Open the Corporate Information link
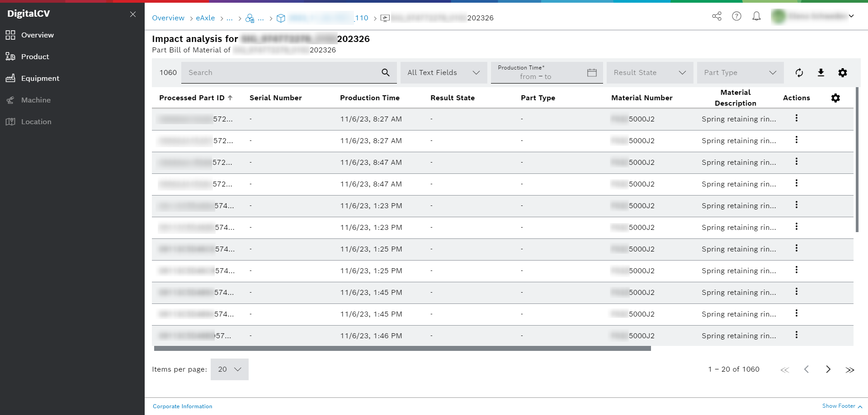This screenshot has width=868, height=415. click(x=182, y=406)
